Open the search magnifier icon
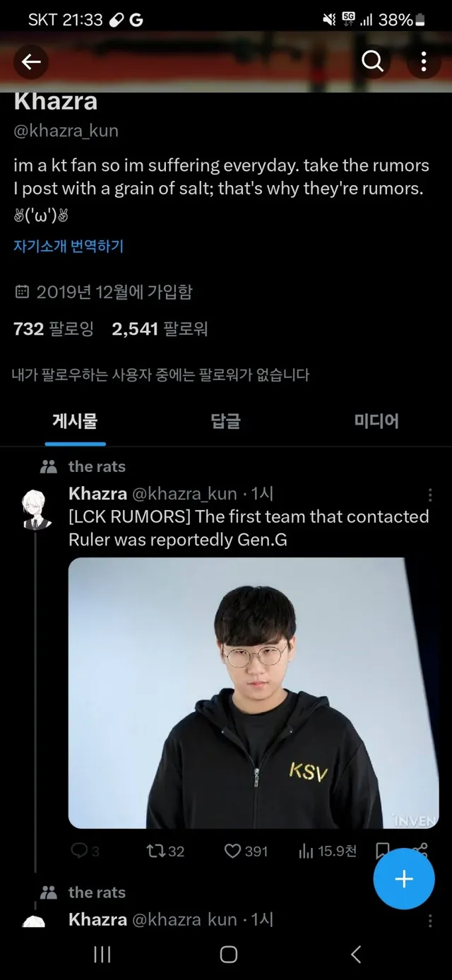This screenshot has width=452, height=980. click(x=372, y=62)
